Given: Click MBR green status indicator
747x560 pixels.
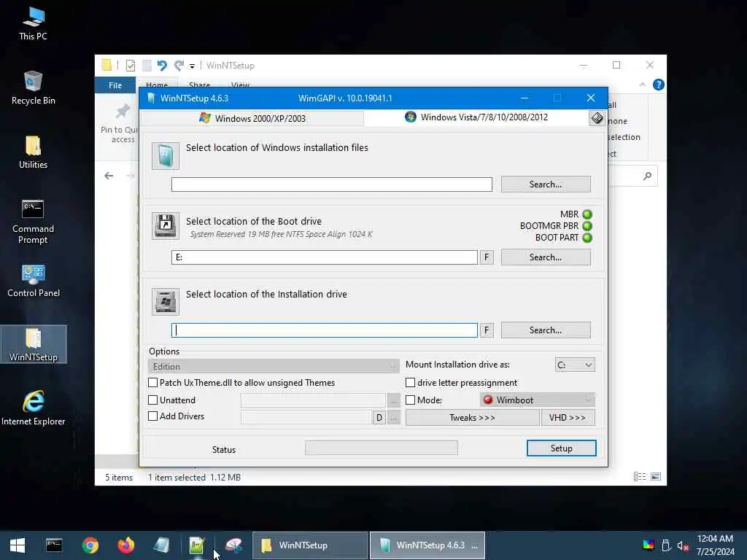Looking at the screenshot, I should tap(587, 214).
